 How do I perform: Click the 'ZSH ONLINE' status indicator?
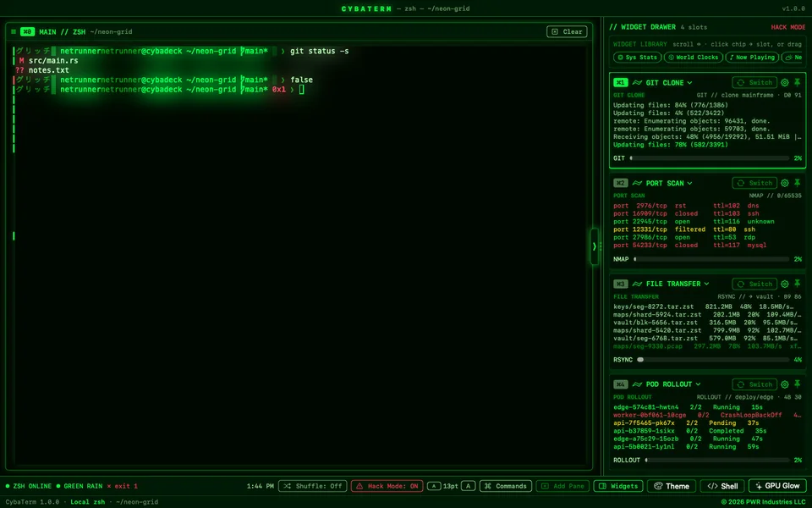point(29,486)
